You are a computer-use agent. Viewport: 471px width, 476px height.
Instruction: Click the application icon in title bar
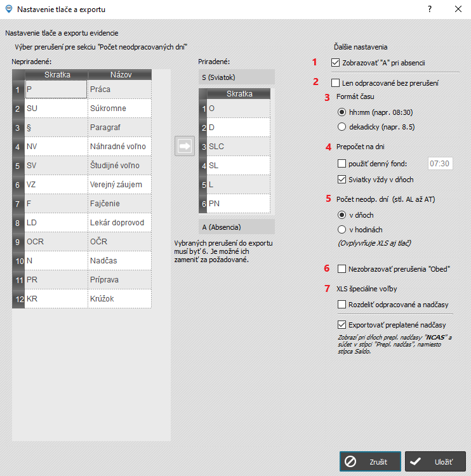click(x=9, y=9)
